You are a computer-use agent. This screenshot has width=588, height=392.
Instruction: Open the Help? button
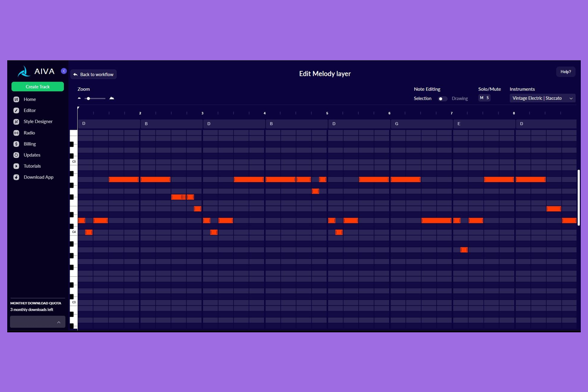(x=565, y=72)
